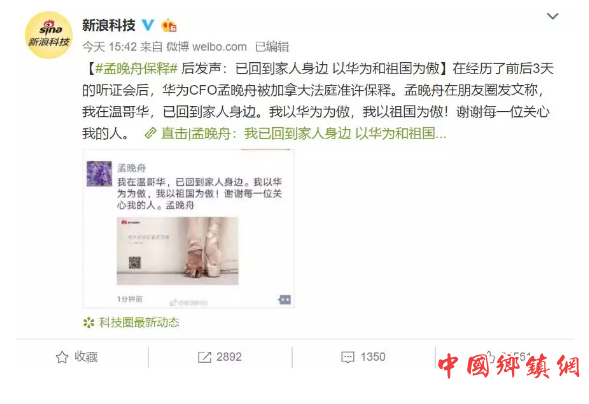Click the blue verified V badge

point(148,25)
